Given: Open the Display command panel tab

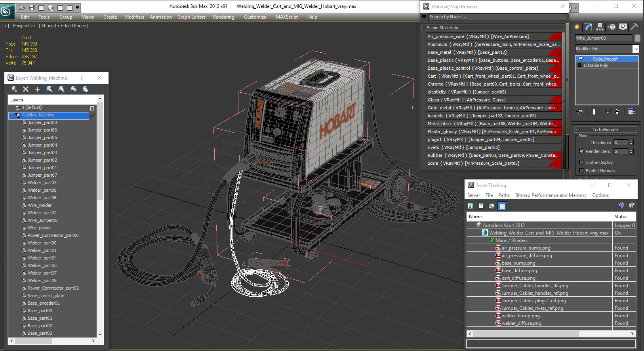Looking at the screenshot, I should (x=623, y=27).
